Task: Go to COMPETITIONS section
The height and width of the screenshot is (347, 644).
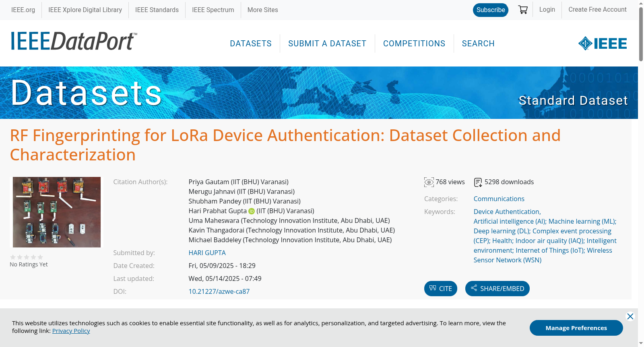Action: [x=414, y=44]
